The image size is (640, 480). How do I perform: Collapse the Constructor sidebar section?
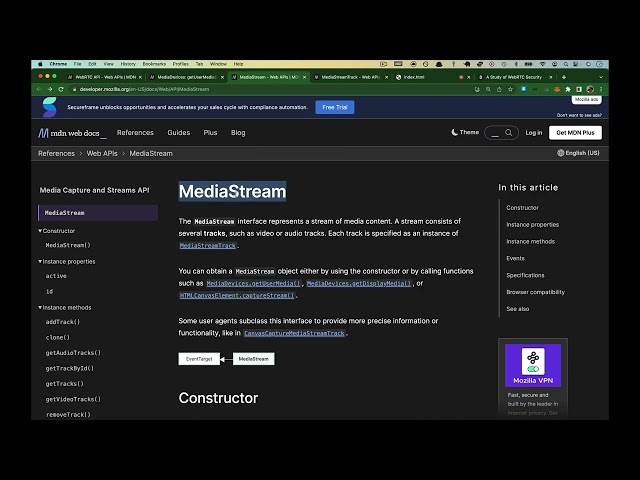click(57, 231)
